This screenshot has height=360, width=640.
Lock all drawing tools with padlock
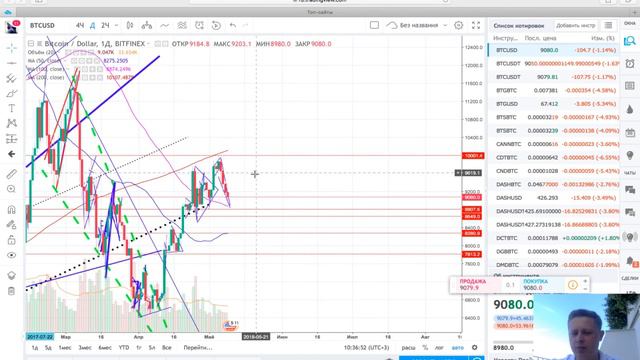pos(11,240)
